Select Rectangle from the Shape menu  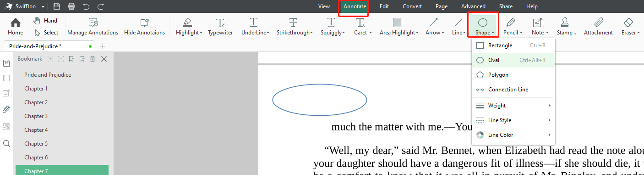coord(513,45)
